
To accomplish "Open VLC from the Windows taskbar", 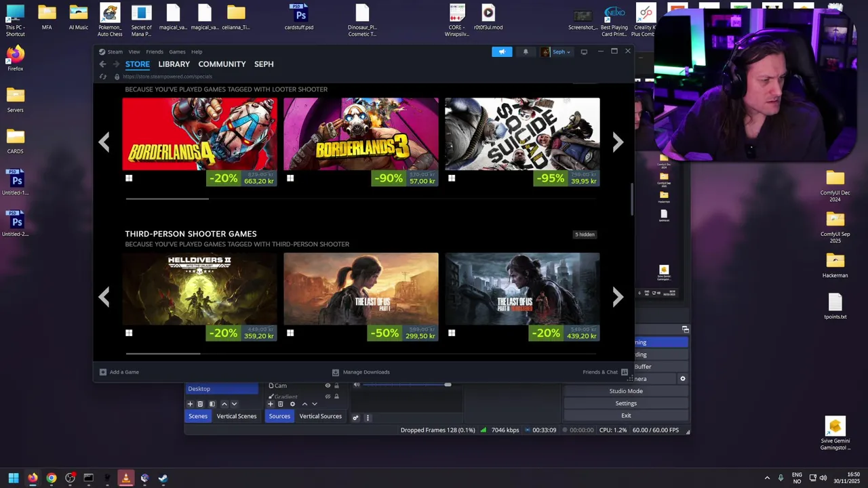I will click(x=125, y=478).
